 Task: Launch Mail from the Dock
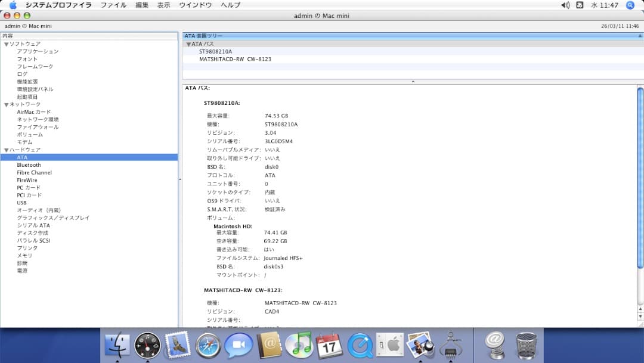178,345
